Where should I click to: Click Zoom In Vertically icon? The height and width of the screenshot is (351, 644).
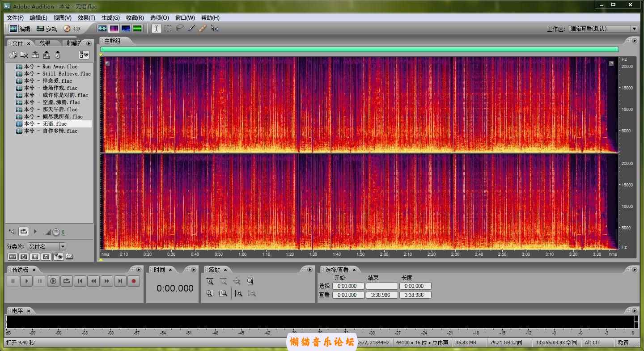pyautogui.click(x=238, y=293)
